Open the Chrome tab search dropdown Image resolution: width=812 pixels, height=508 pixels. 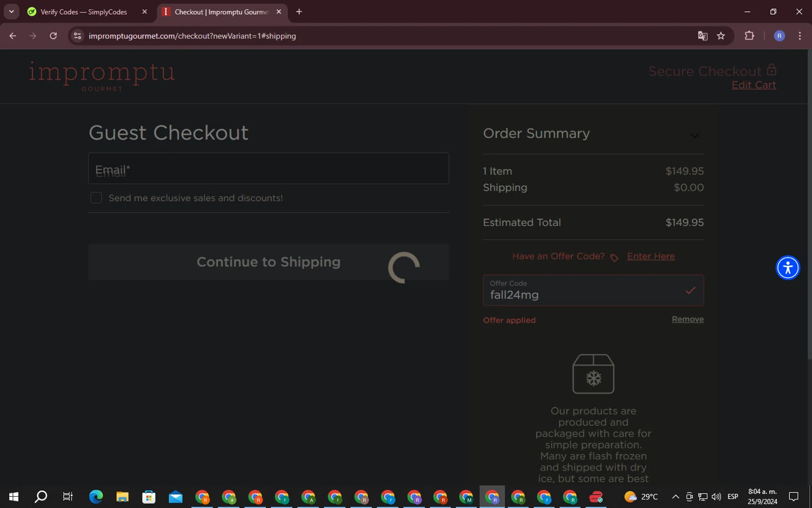[x=11, y=12]
